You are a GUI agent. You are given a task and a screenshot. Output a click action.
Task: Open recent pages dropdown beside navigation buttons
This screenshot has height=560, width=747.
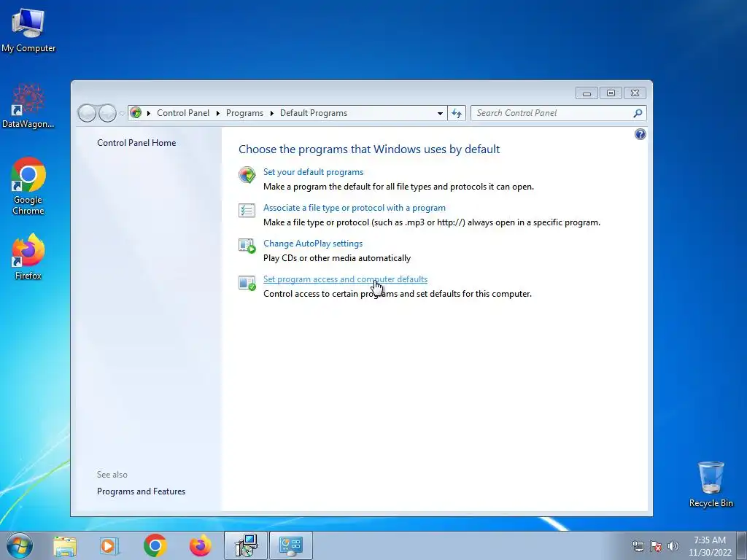coord(122,113)
